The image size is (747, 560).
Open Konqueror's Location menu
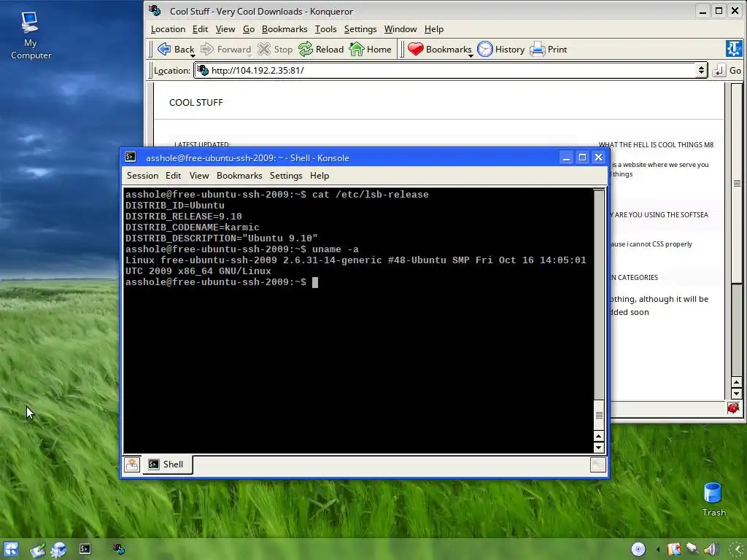tap(169, 29)
